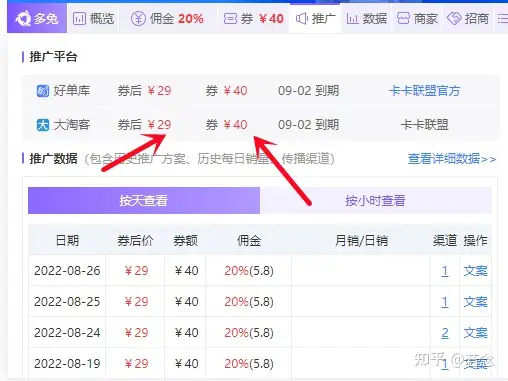The width and height of the screenshot is (508, 381).
Task: Click the 券后价 column header
Action: tap(135, 240)
